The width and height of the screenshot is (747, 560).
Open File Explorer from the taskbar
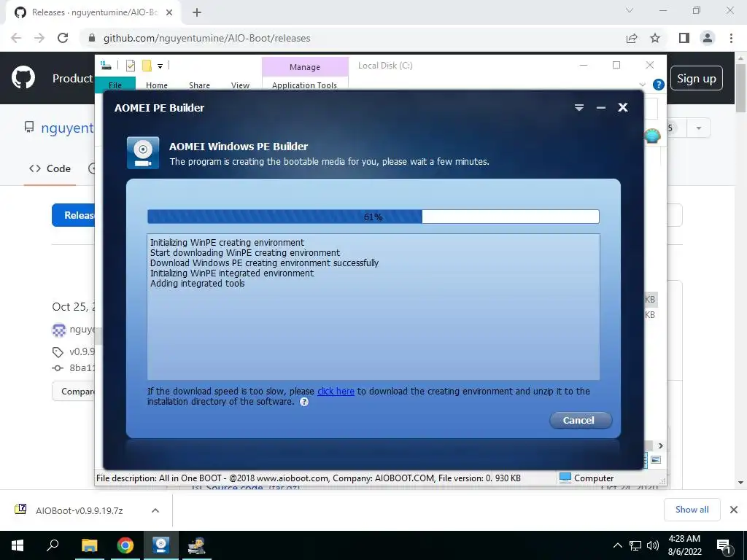[x=89, y=545]
